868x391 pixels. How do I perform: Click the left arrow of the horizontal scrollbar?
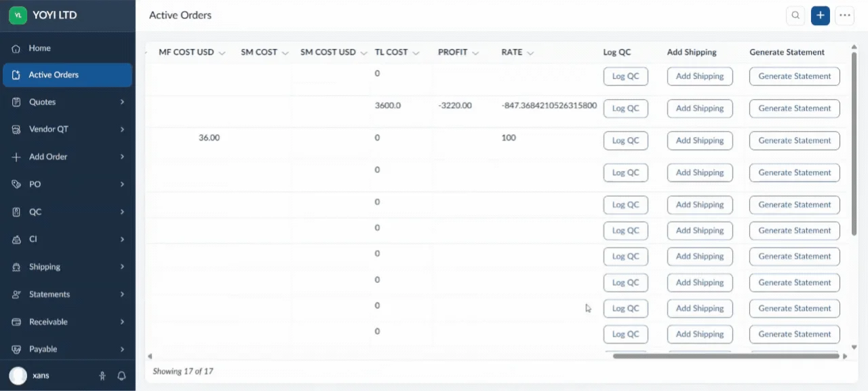tap(150, 356)
